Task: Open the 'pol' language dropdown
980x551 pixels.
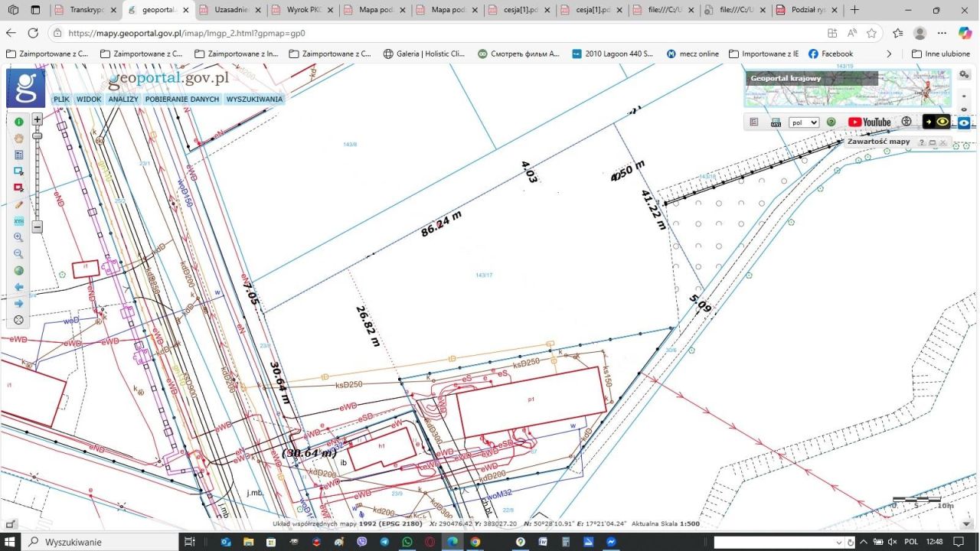Action: pos(804,122)
